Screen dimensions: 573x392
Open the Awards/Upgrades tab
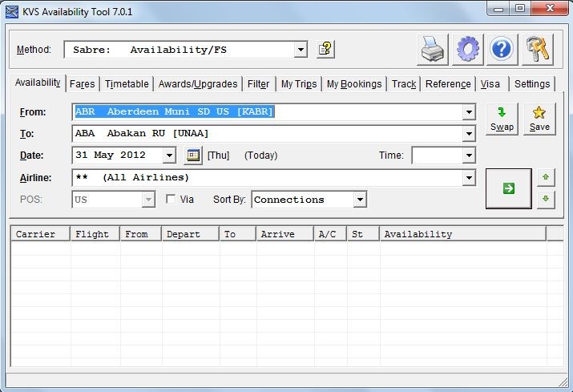pyautogui.click(x=198, y=84)
